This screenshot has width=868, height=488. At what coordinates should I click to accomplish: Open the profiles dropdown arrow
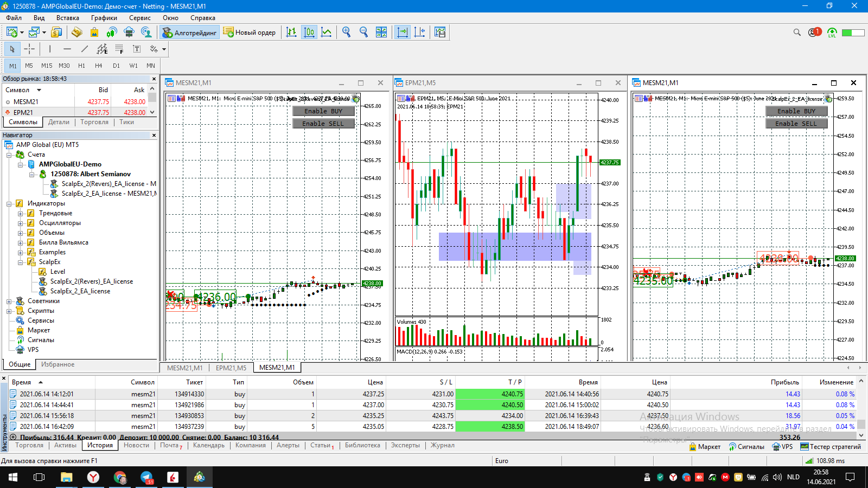[44, 33]
